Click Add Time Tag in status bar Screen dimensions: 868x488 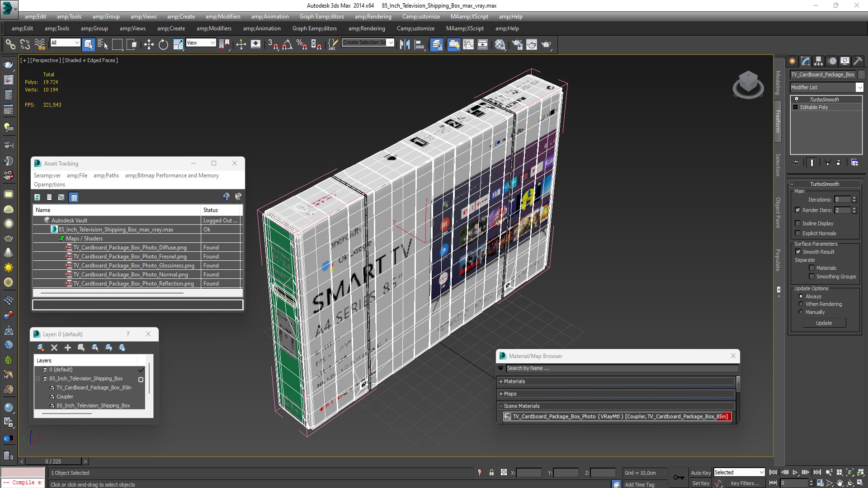(639, 484)
